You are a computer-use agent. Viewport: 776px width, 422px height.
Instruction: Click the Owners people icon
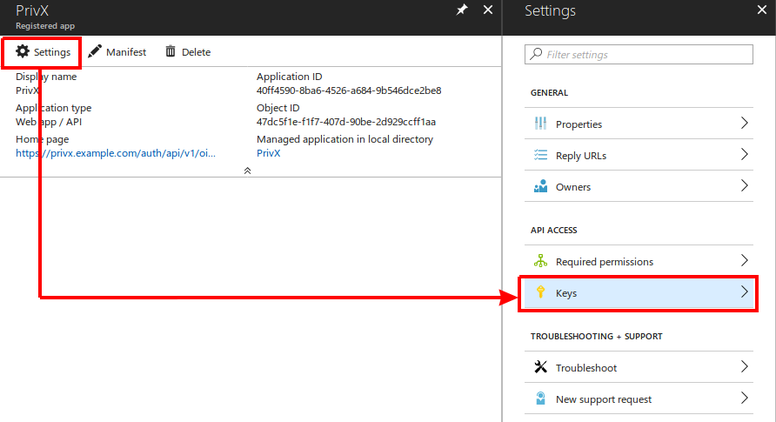(x=540, y=186)
